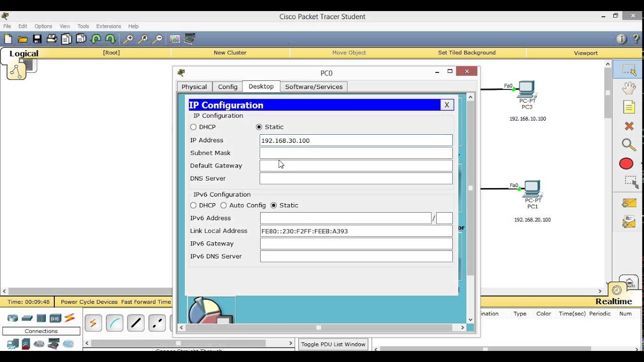
Task: Click the green Undo arrow
Action: (96, 39)
